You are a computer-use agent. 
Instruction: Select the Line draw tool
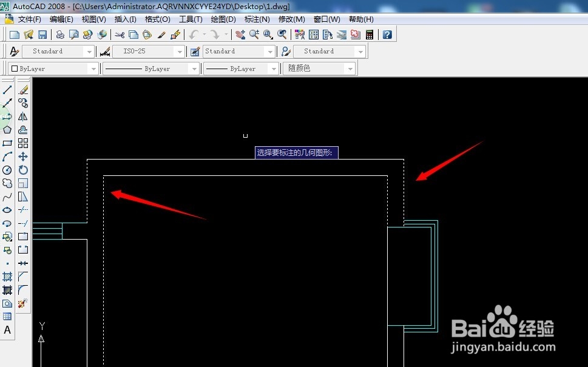[7, 90]
